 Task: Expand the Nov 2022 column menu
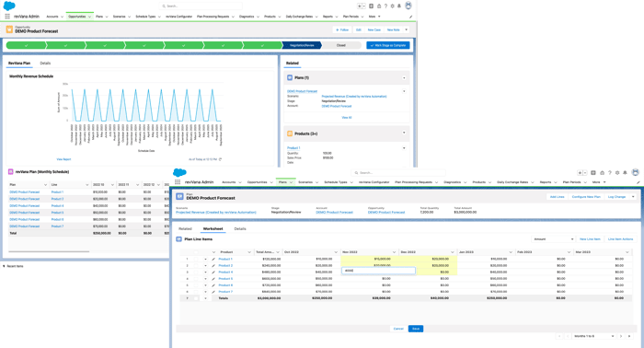click(x=395, y=252)
